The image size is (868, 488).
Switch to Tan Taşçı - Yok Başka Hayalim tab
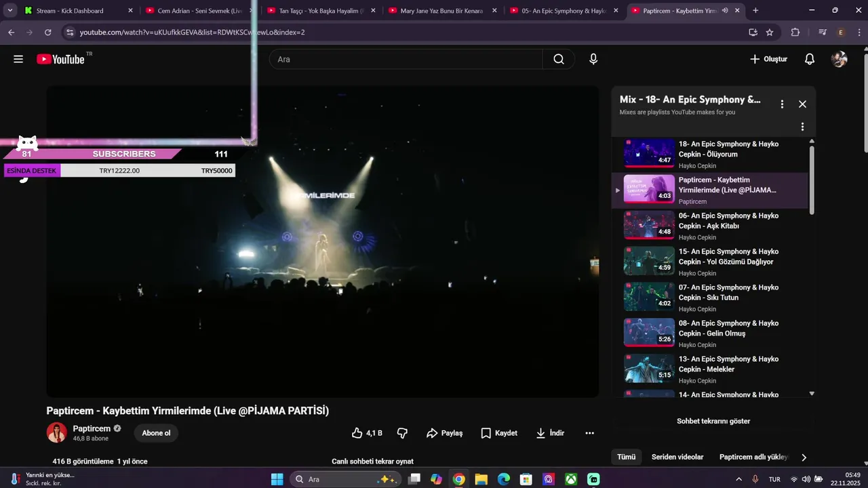click(321, 11)
